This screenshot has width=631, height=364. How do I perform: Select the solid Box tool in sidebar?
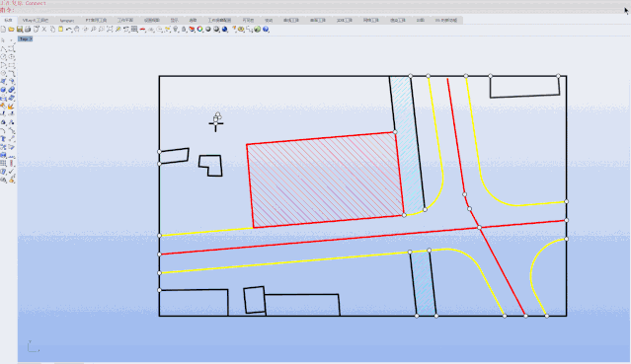(x=4, y=90)
